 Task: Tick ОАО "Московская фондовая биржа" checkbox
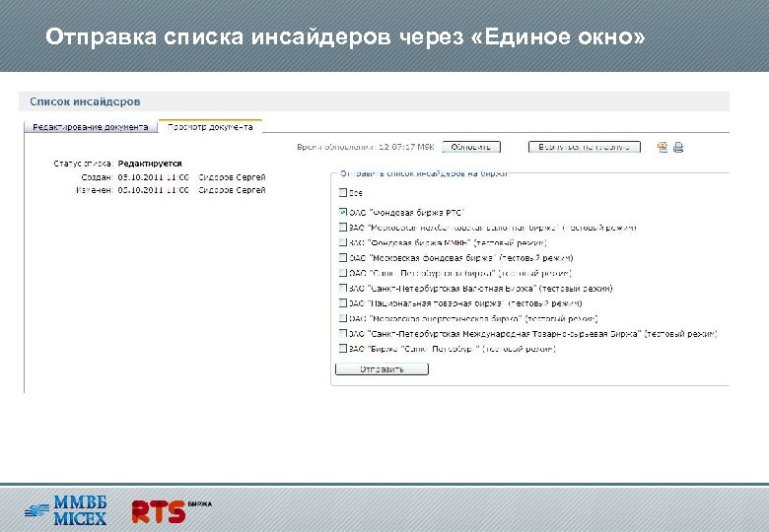coord(343,258)
